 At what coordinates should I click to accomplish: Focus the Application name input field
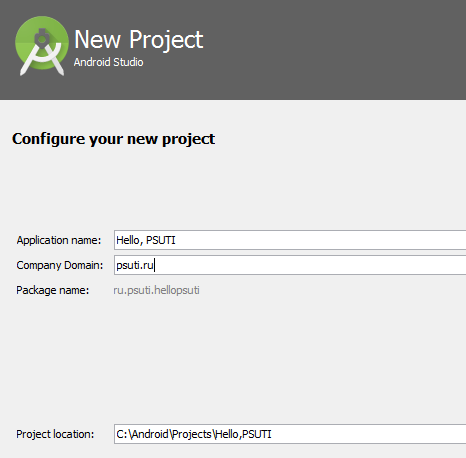[x=290, y=240]
